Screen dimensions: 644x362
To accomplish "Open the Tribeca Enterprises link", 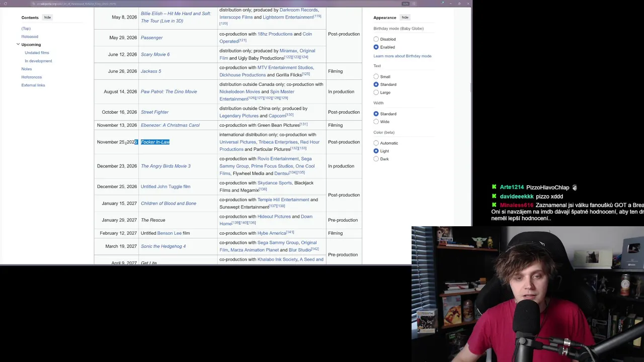I will click(x=278, y=142).
